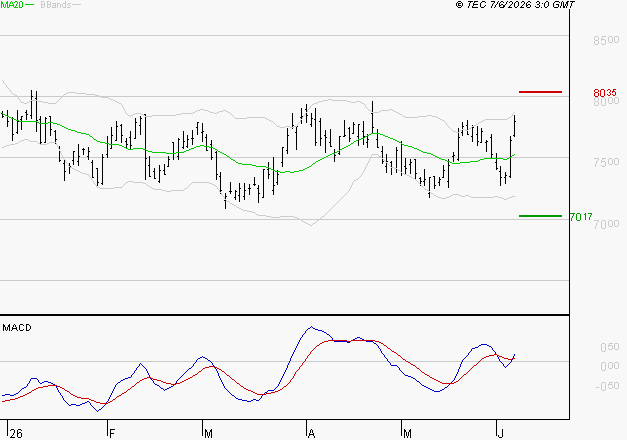Click the F February month marker
627x440 pixels.
pyautogui.click(x=112, y=433)
